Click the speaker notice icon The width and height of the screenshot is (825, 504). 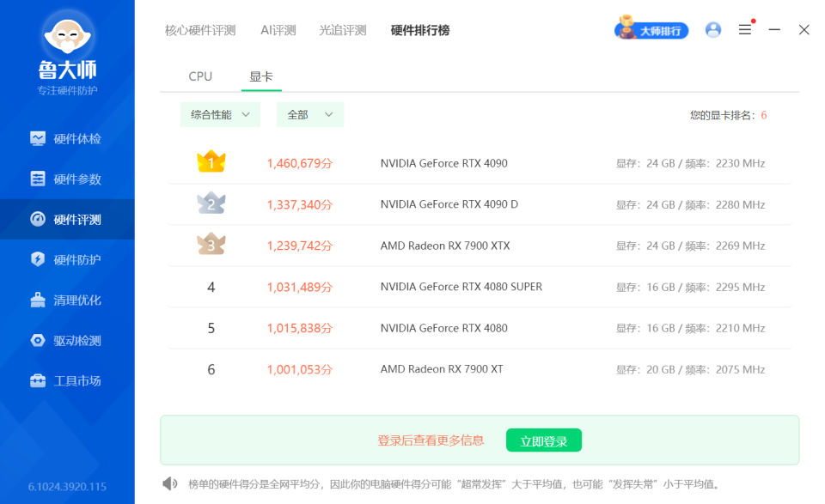(170, 483)
